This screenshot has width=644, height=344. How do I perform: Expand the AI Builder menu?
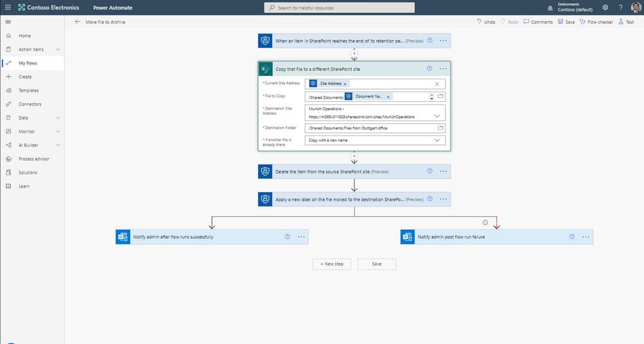[58, 145]
